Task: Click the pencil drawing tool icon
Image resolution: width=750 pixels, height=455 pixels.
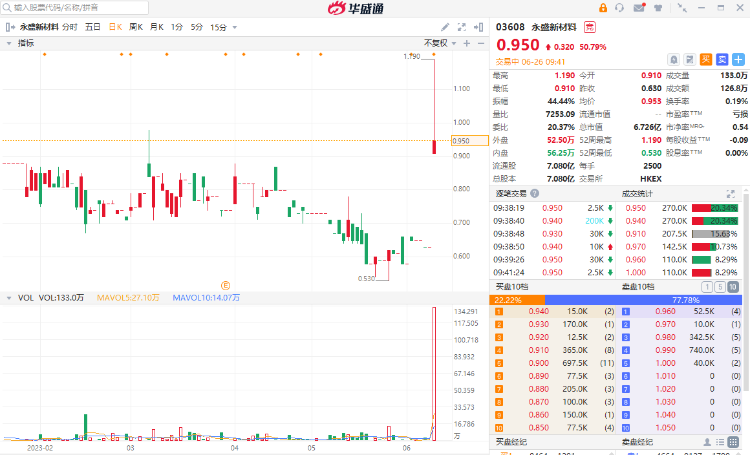Action: [445, 27]
